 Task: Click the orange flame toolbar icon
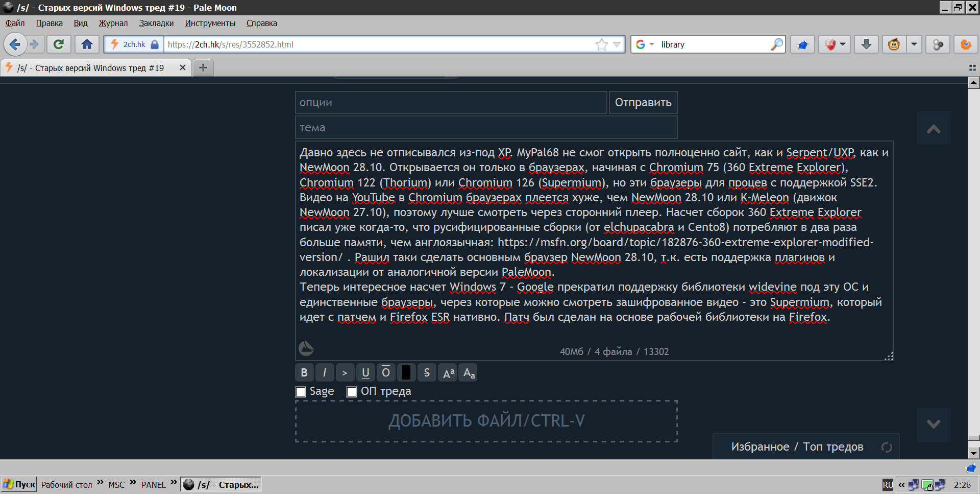click(966, 44)
